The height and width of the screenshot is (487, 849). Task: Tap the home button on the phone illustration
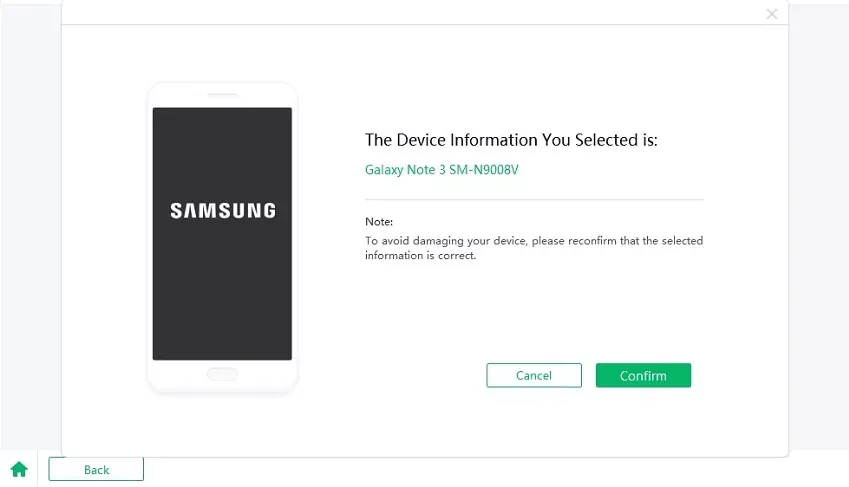coord(222,374)
